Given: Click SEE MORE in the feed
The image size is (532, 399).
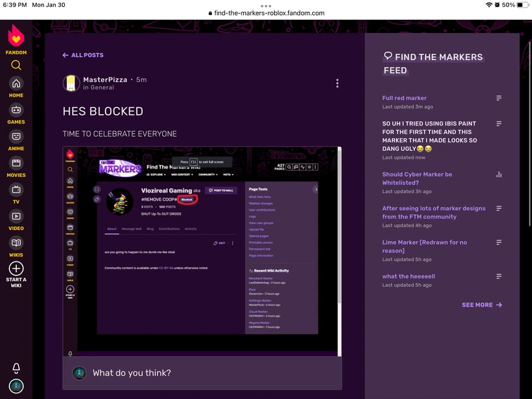Looking at the screenshot, I should (482, 305).
